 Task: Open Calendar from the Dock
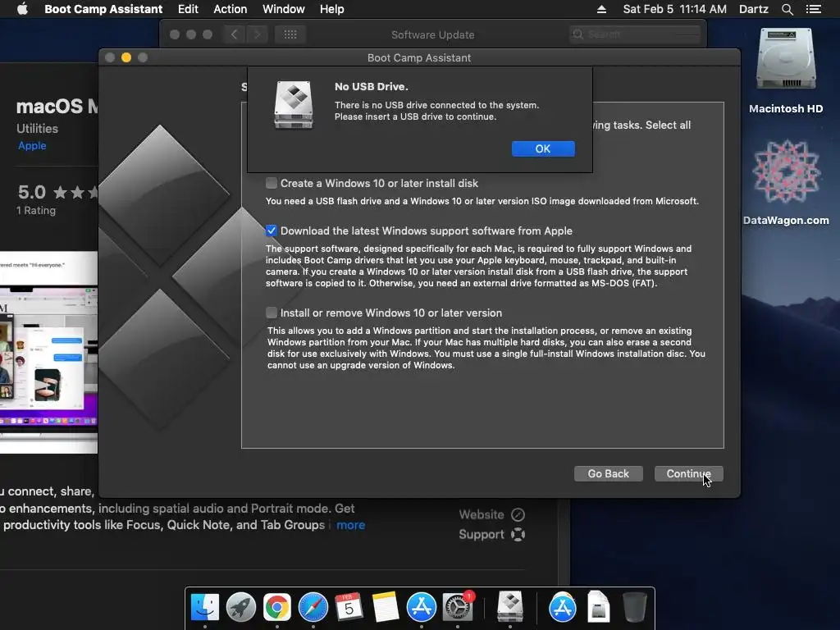pyautogui.click(x=349, y=607)
